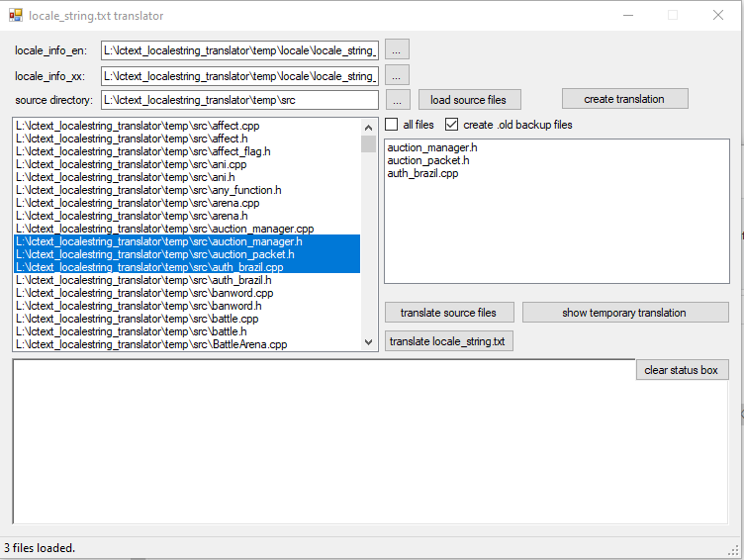
Task: Click the window resize grip
Action: tap(733, 549)
